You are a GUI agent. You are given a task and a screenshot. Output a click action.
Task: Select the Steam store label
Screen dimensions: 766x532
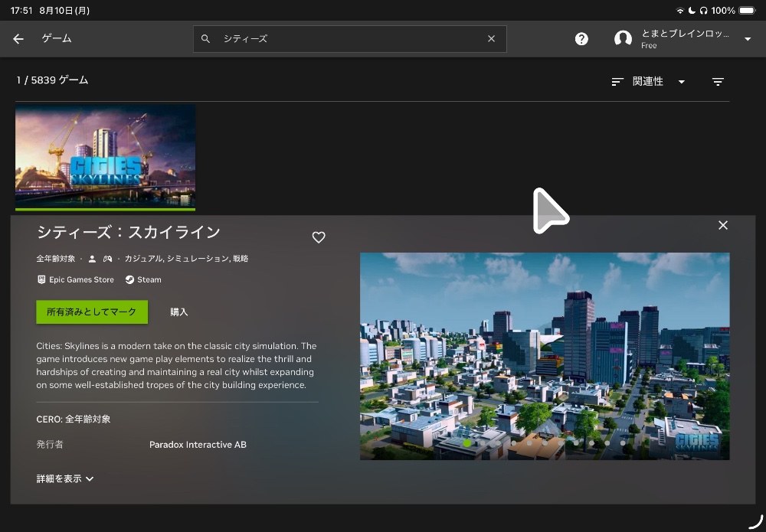click(x=149, y=279)
